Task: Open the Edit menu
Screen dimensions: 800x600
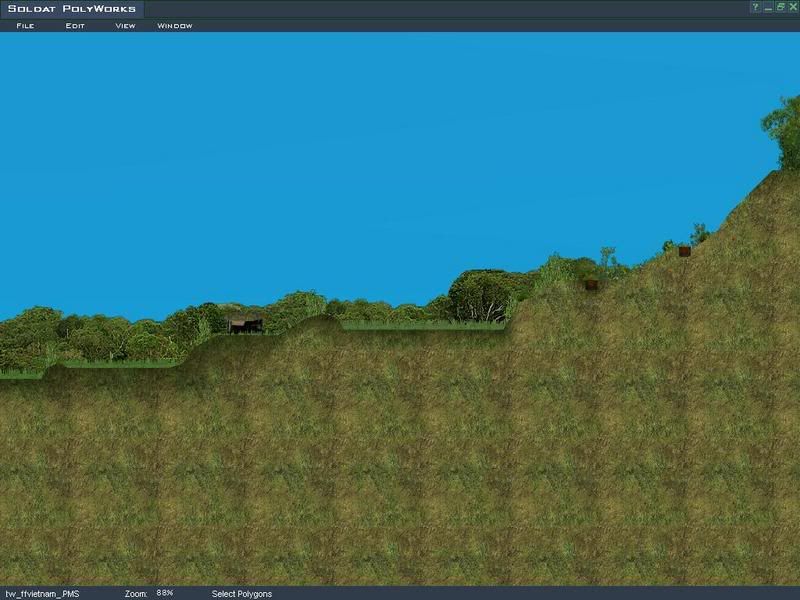Action: pyautogui.click(x=75, y=26)
